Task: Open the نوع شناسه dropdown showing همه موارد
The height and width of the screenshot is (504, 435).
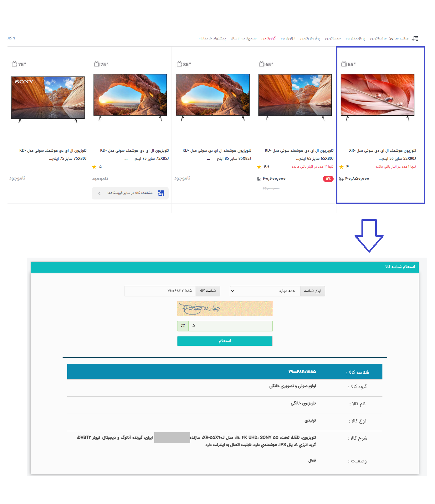Action: pyautogui.click(x=265, y=291)
